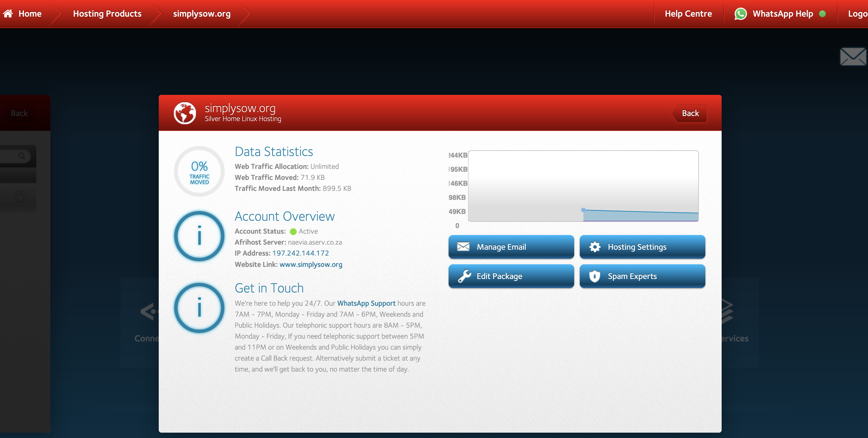Click the envelope icon on Manage Email

(x=463, y=247)
